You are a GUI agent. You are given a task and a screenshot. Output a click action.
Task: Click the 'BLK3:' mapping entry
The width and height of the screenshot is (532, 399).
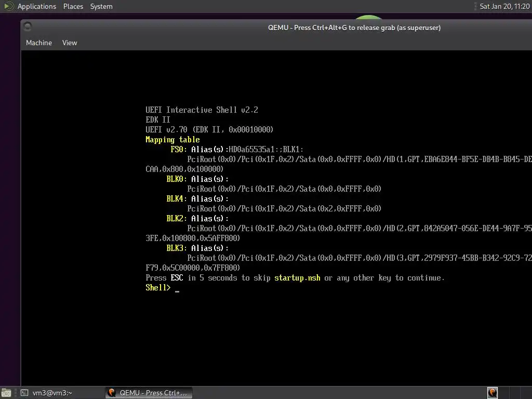tap(177, 248)
